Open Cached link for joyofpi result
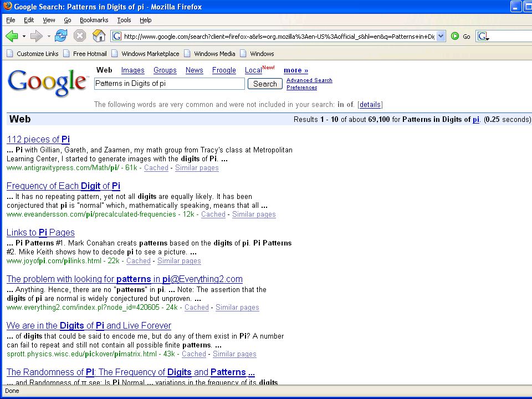Screen dimensions: 532x399 click(139, 260)
